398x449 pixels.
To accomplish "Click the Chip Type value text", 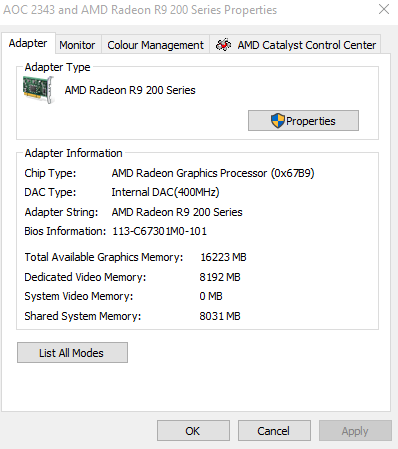I will 213,173.
